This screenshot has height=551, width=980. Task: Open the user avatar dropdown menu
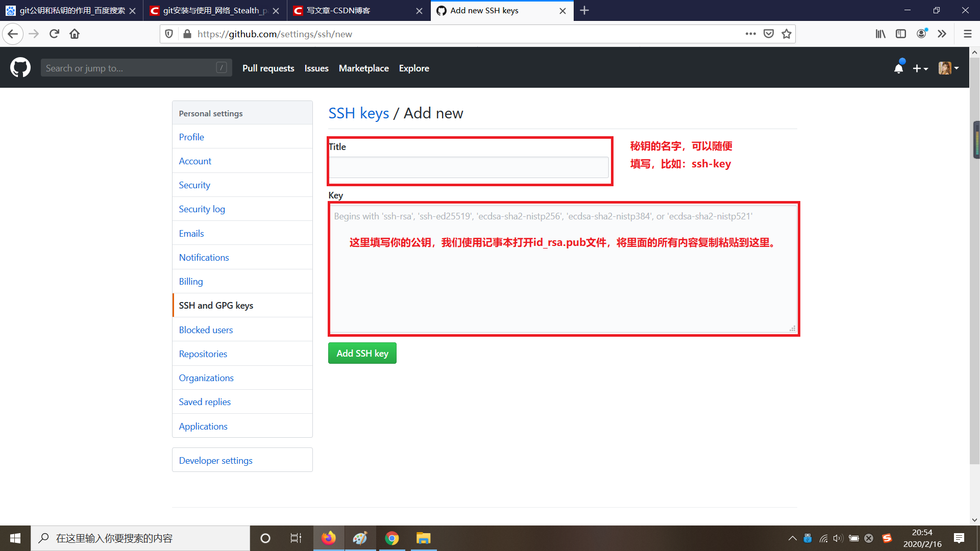point(948,68)
